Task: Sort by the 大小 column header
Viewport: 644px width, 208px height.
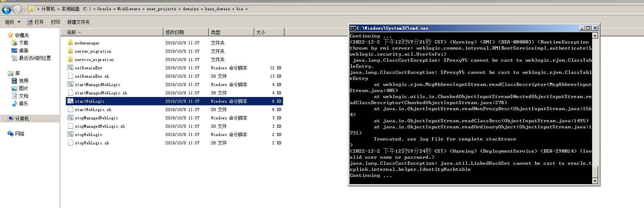Action: [269, 32]
